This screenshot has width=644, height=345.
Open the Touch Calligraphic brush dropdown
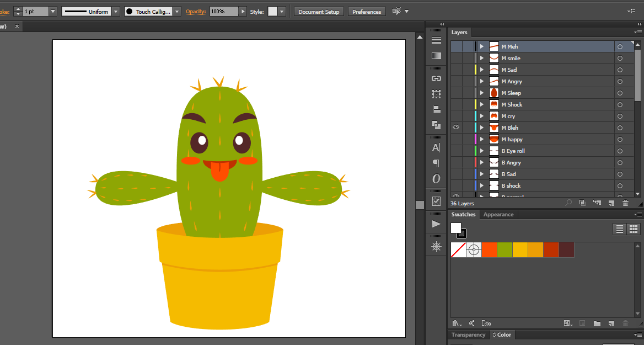(x=176, y=12)
